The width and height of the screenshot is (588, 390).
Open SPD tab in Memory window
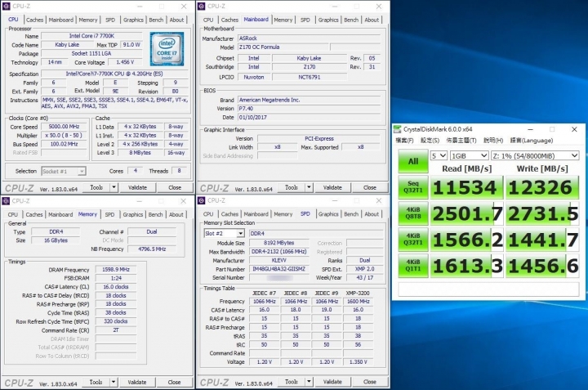point(109,214)
